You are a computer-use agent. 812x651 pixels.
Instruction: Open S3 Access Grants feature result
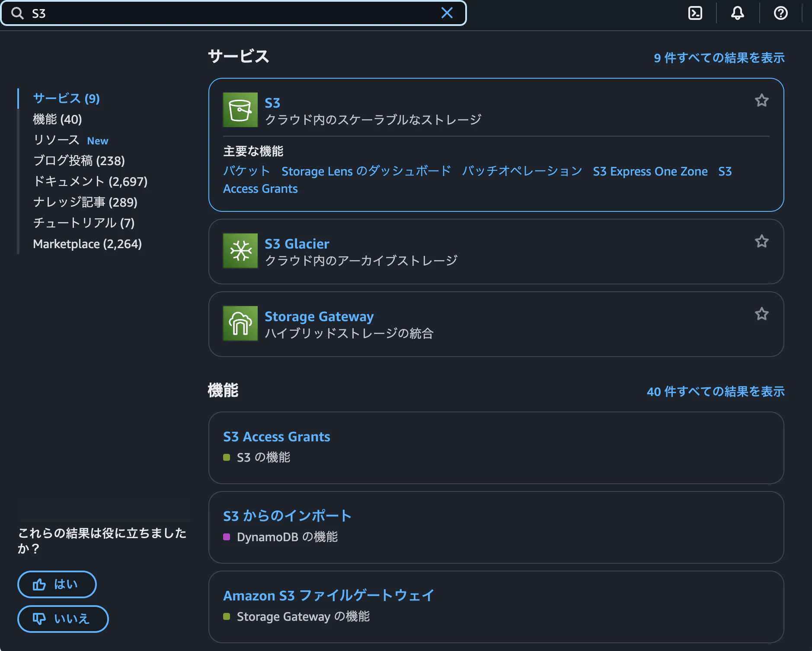tap(277, 437)
